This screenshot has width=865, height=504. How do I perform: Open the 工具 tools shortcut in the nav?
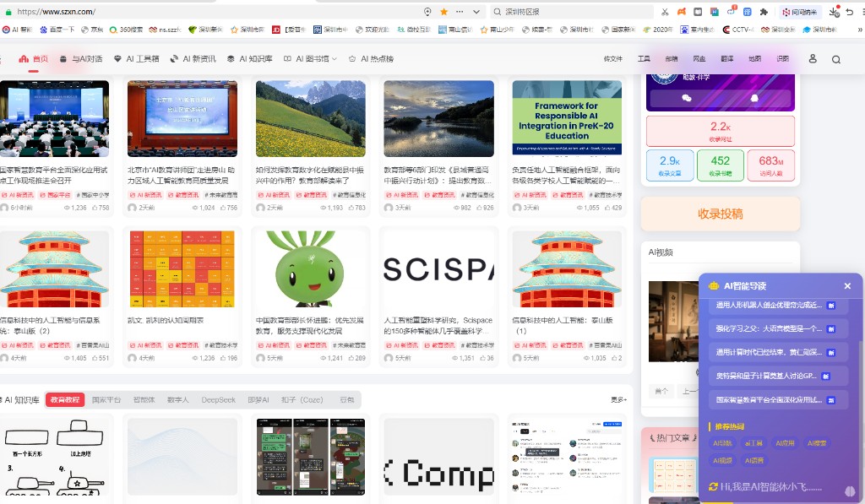click(644, 58)
